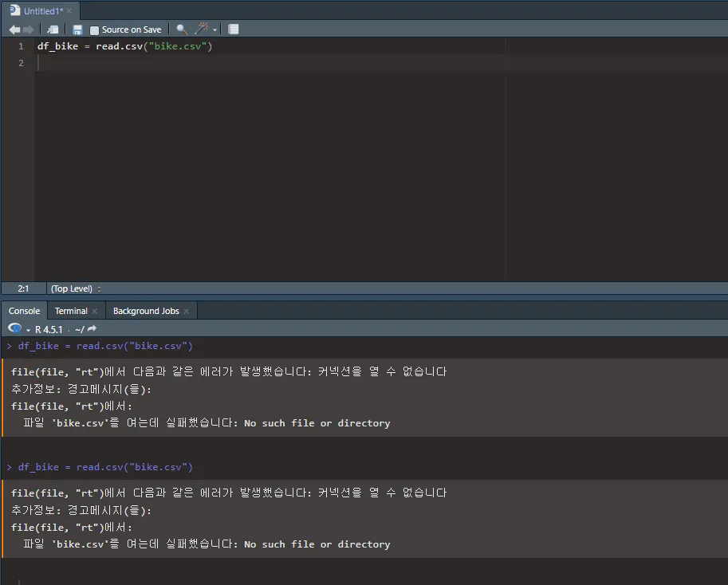Expand the code tools dropdown arrow

point(214,30)
